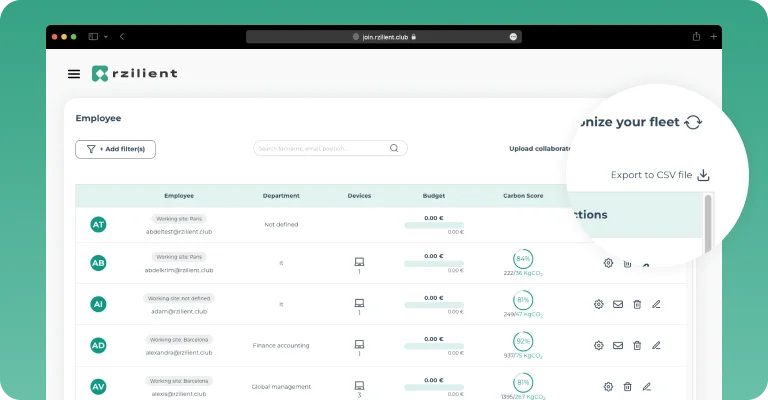The height and width of the screenshot is (400, 768).
Task: Click laptop device icon for abdelkrim
Action: click(x=359, y=262)
